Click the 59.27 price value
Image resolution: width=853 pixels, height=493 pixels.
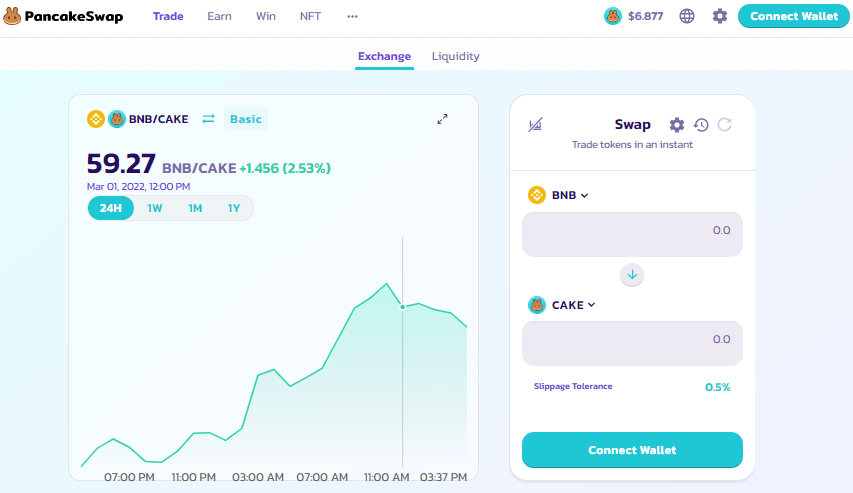pyautogui.click(x=121, y=164)
